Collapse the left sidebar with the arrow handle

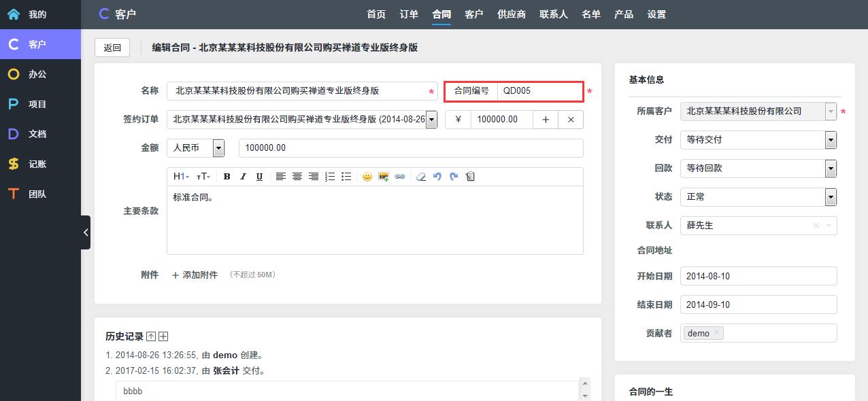pyautogui.click(x=86, y=232)
